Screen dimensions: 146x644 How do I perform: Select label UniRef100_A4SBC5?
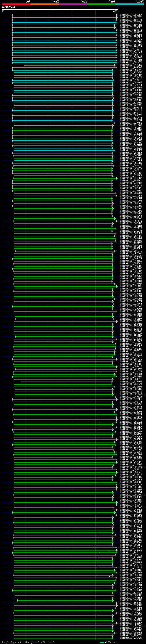(131, 178)
